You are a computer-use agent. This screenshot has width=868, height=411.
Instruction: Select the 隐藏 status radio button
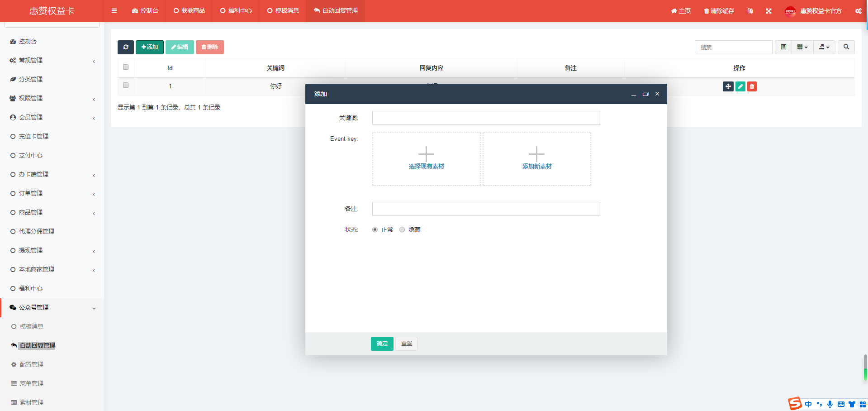point(402,229)
